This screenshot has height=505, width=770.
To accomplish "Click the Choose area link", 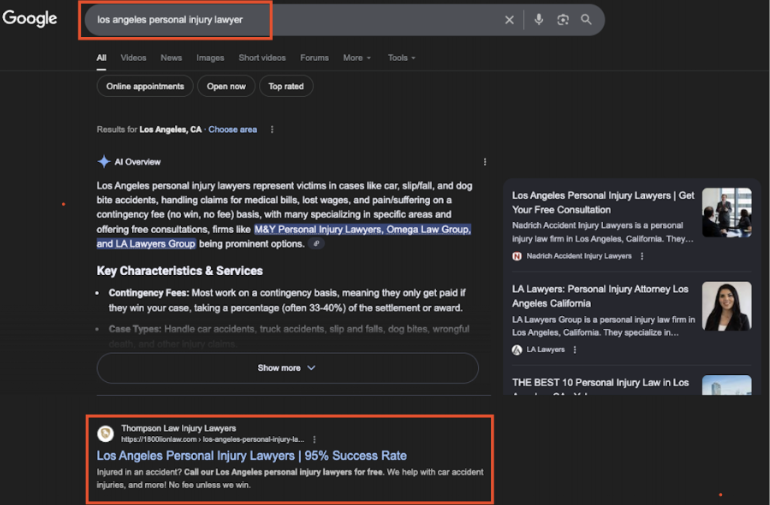I will pos(233,130).
